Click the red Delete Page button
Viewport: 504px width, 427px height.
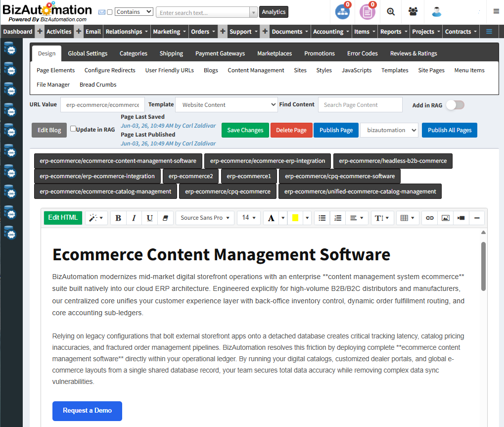[x=291, y=130]
